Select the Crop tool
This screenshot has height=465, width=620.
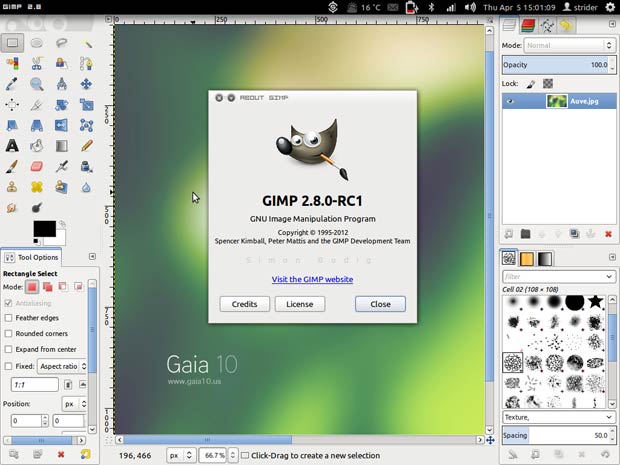coord(37,104)
